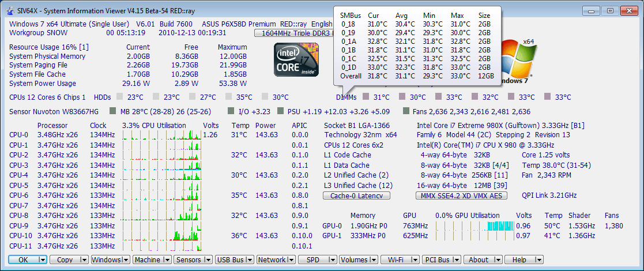Click the 'System Physical Memory' label

coord(47,57)
